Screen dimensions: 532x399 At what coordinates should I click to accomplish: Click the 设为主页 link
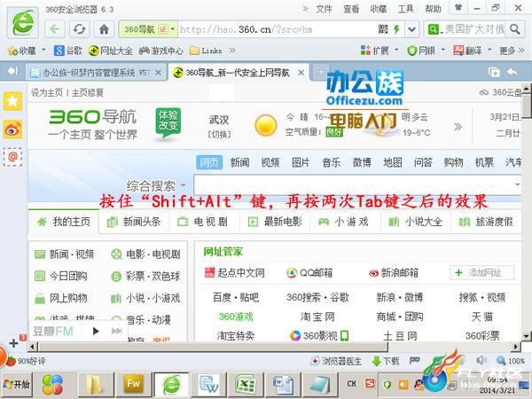point(47,92)
